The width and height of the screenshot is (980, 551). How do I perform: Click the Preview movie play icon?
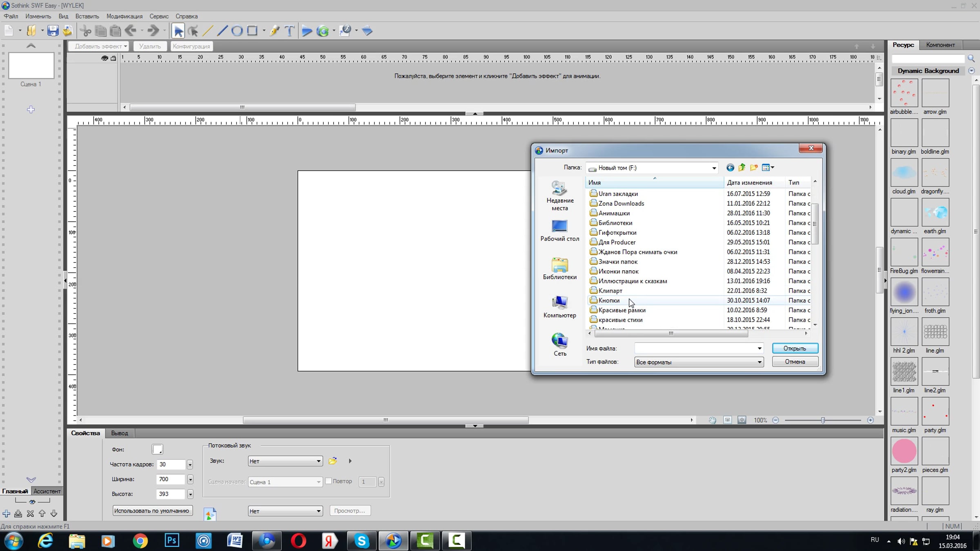pyautogui.click(x=307, y=31)
